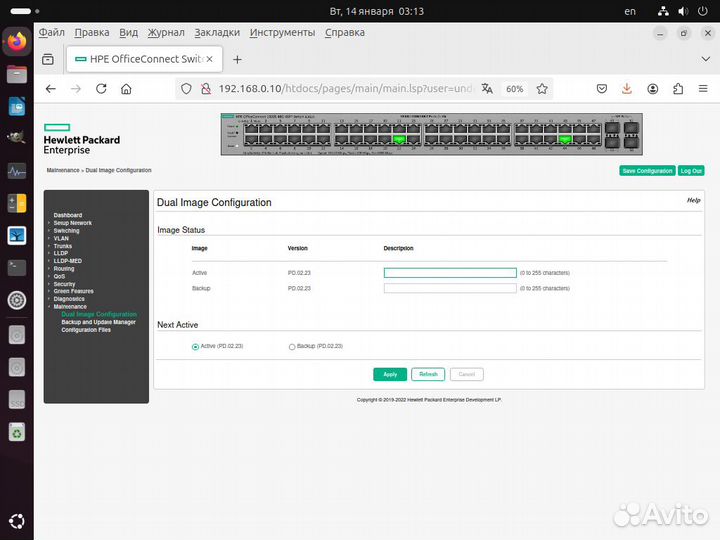Viewport: 720px width, 540px height.
Task: Open the extensions puzzle icon
Action: [678, 89]
